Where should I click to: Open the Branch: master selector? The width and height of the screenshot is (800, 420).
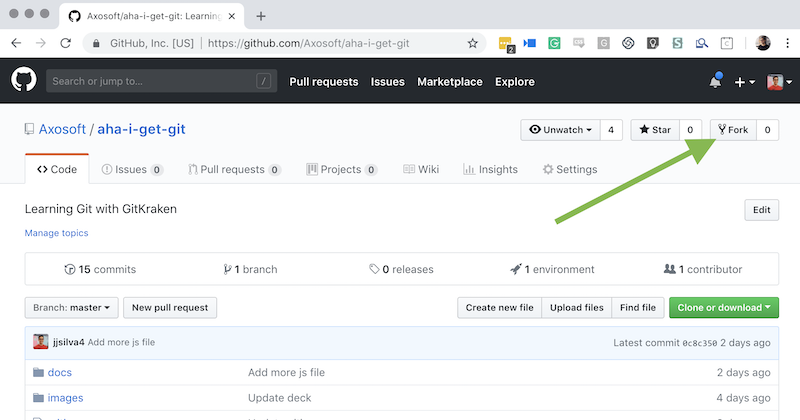click(72, 308)
